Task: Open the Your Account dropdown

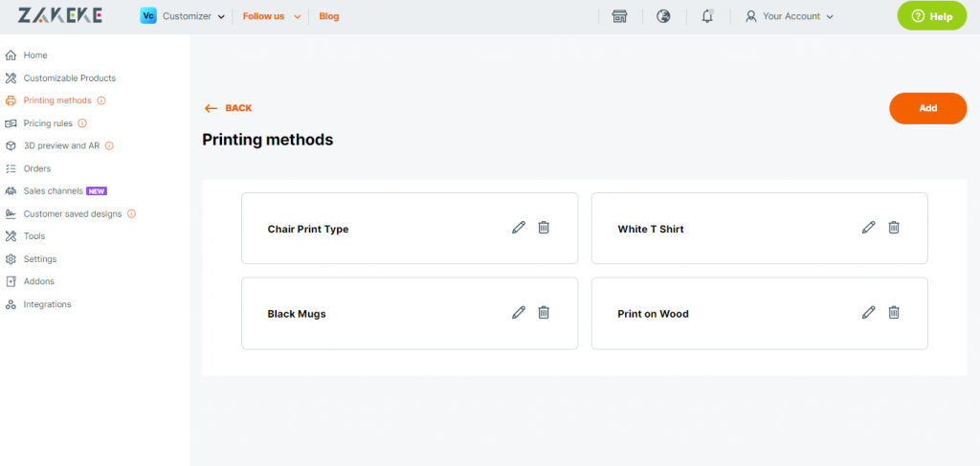Action: pyautogui.click(x=790, y=16)
